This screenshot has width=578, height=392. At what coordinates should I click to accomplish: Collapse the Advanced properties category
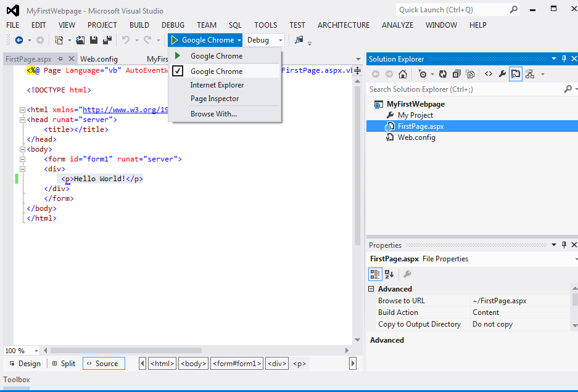371,289
